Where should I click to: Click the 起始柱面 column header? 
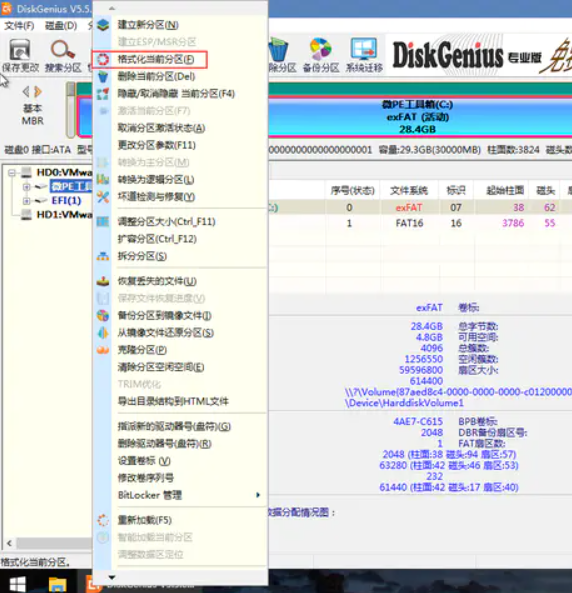pos(505,190)
